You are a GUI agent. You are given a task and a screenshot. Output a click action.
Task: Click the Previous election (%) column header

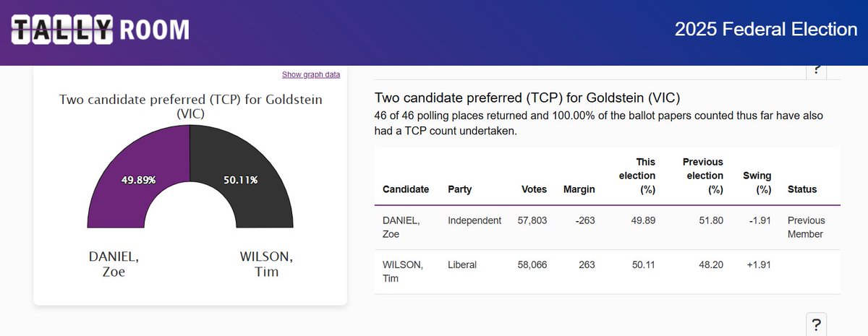pyautogui.click(x=702, y=176)
